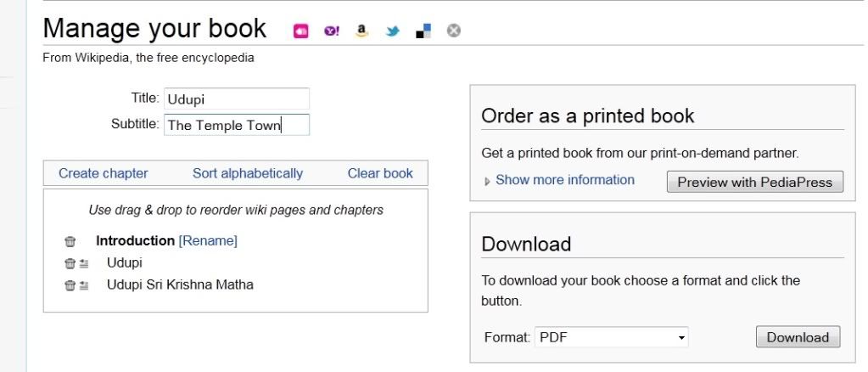
Task: Click the Delicious bookmark icon
Action: 423,31
